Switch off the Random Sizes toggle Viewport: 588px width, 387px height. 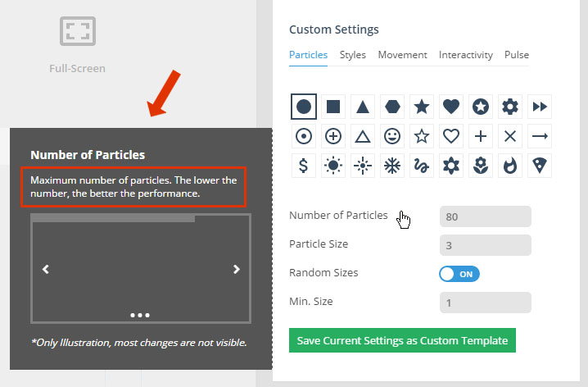pyautogui.click(x=459, y=274)
